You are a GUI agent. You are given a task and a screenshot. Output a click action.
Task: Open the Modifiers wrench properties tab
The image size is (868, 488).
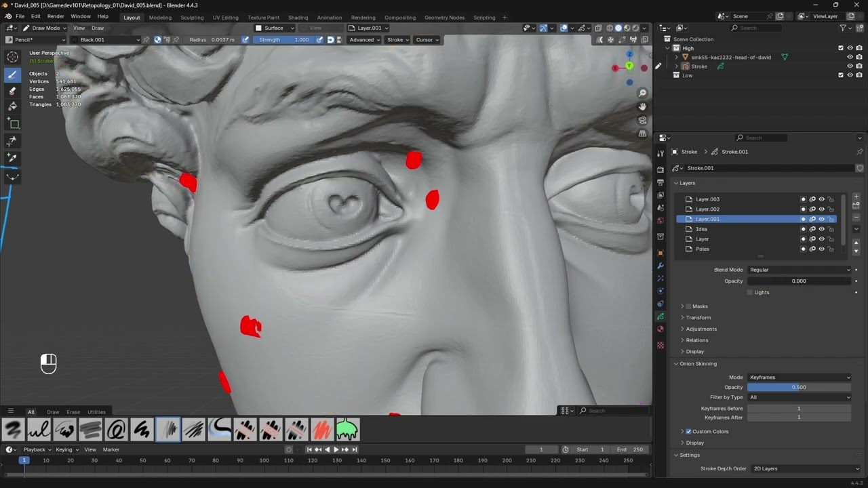pyautogui.click(x=660, y=266)
